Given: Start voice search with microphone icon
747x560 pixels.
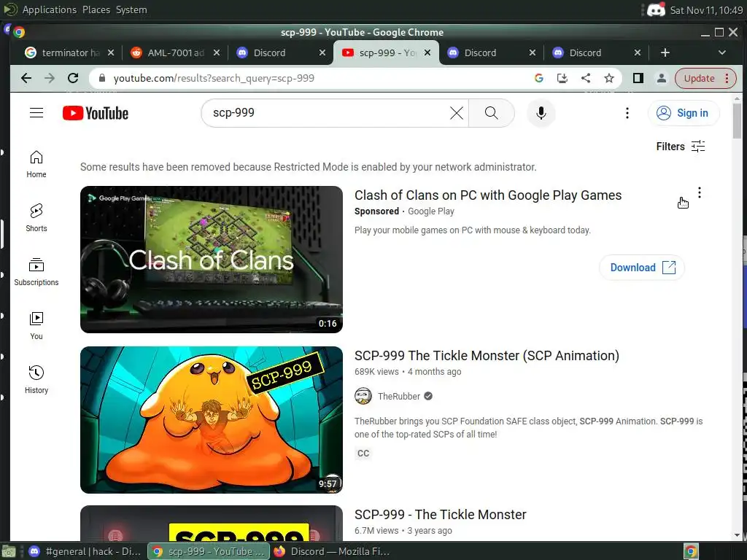Looking at the screenshot, I should click(541, 113).
